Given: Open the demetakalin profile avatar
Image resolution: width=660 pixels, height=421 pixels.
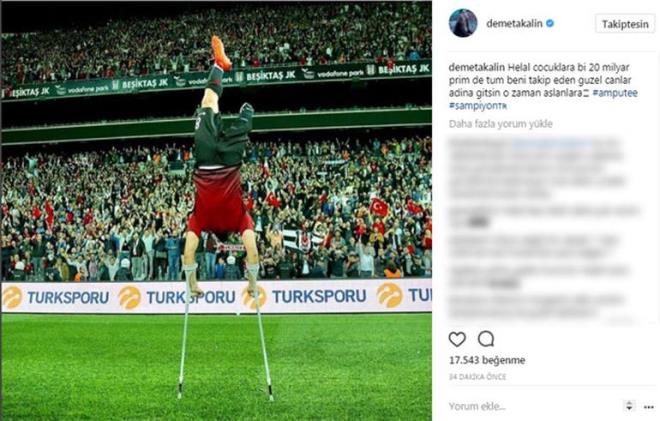Looking at the screenshot, I should click(463, 23).
